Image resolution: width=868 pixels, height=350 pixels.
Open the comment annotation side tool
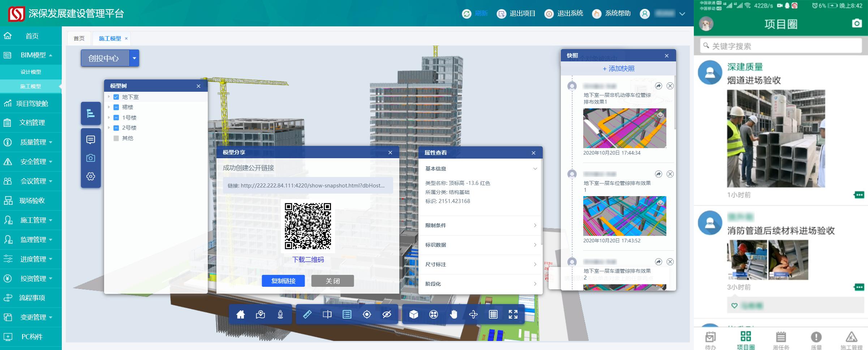pos(91,139)
